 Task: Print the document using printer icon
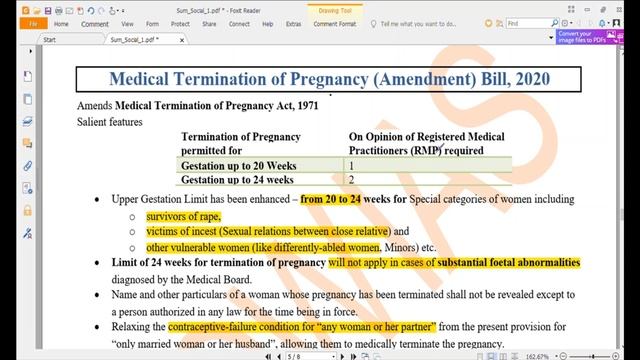coord(59,11)
